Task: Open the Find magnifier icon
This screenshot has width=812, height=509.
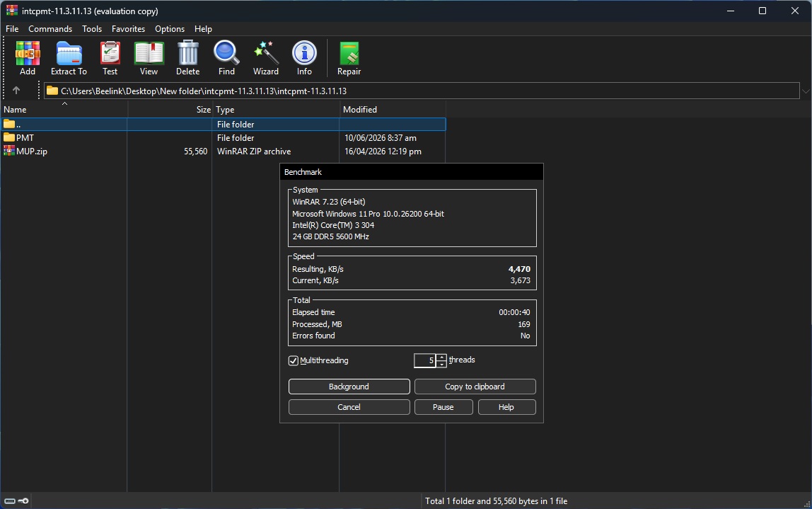Action: pos(226,53)
